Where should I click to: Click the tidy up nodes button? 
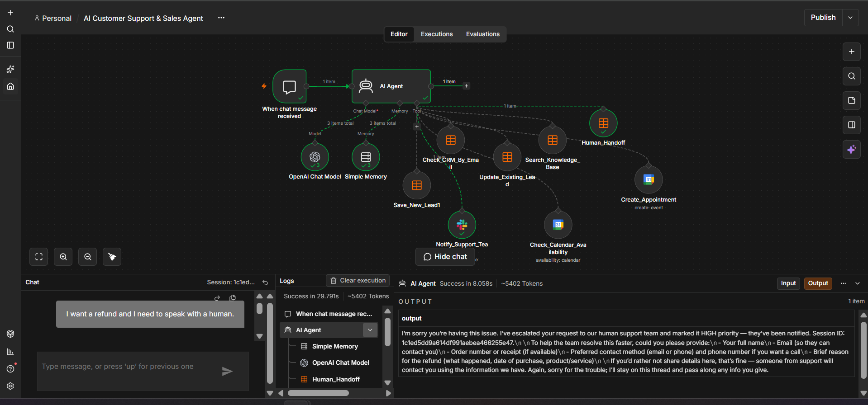click(112, 257)
